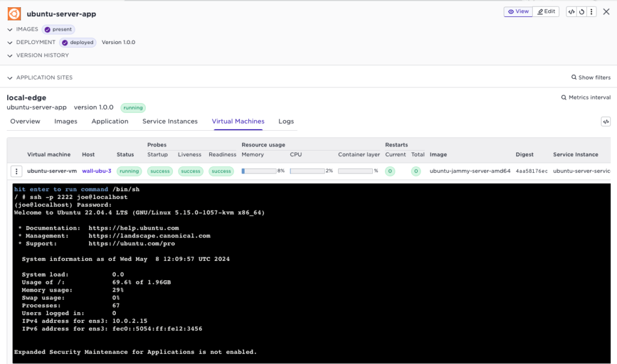Click the Memory usage progress bar
617x364 pixels.
[x=258, y=171]
